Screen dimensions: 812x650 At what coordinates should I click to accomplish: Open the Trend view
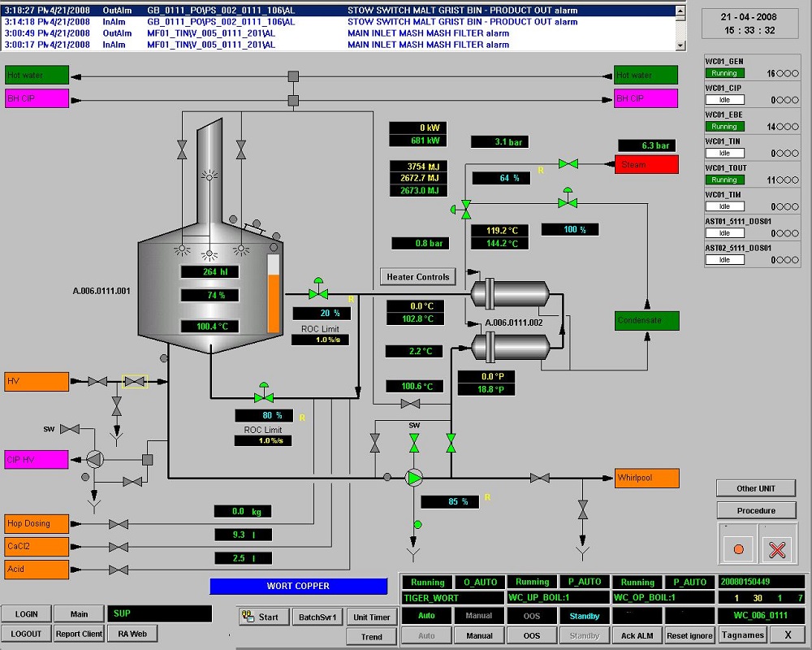coord(371,636)
